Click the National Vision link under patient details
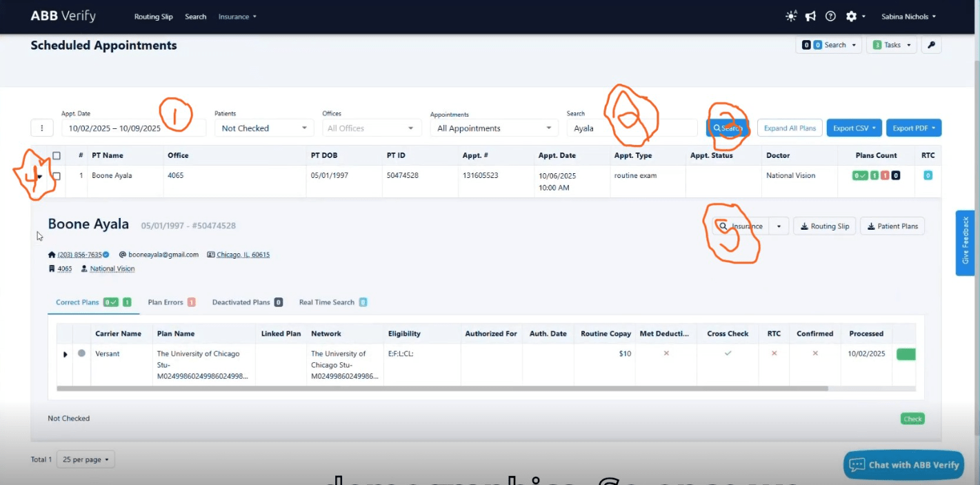The width and height of the screenshot is (980, 485). (x=112, y=269)
